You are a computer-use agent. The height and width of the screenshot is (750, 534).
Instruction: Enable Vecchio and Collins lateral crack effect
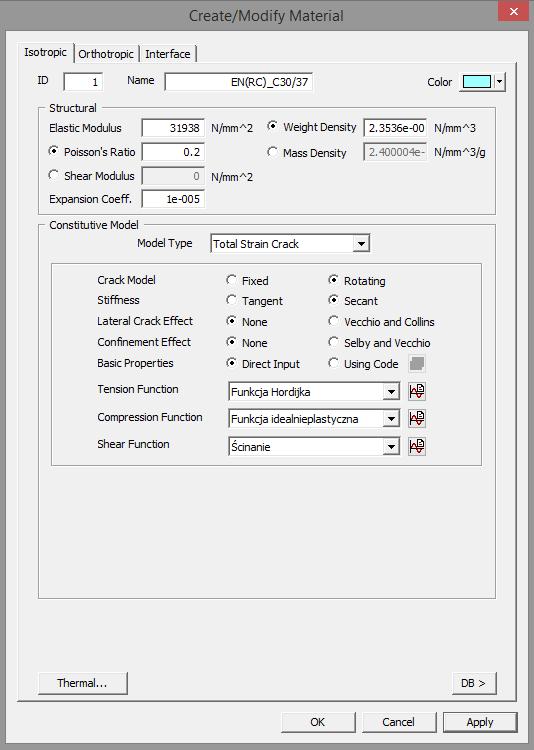[x=334, y=321]
